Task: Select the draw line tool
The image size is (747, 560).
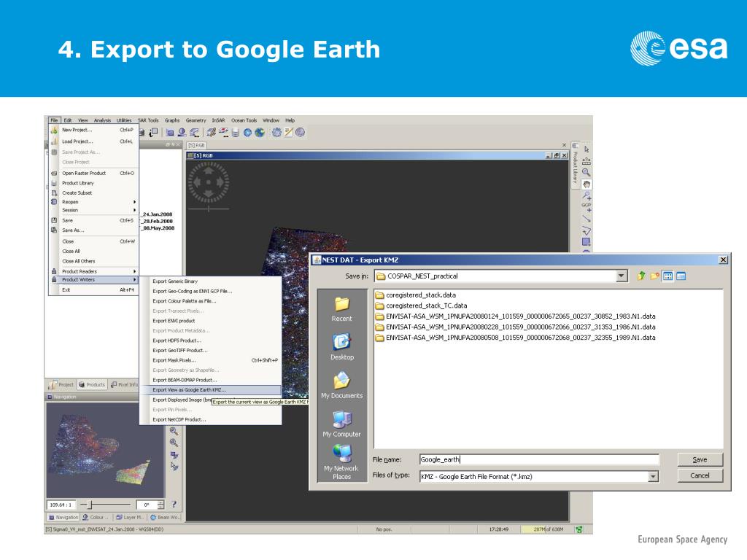Action: [x=587, y=219]
